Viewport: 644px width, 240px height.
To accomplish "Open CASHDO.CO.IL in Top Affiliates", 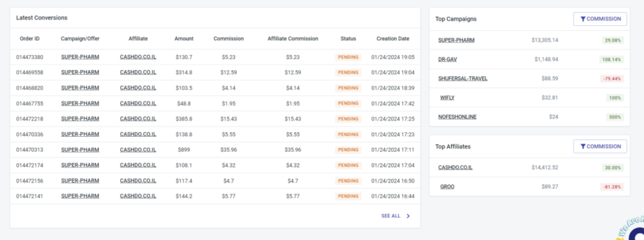I will coord(455,168).
